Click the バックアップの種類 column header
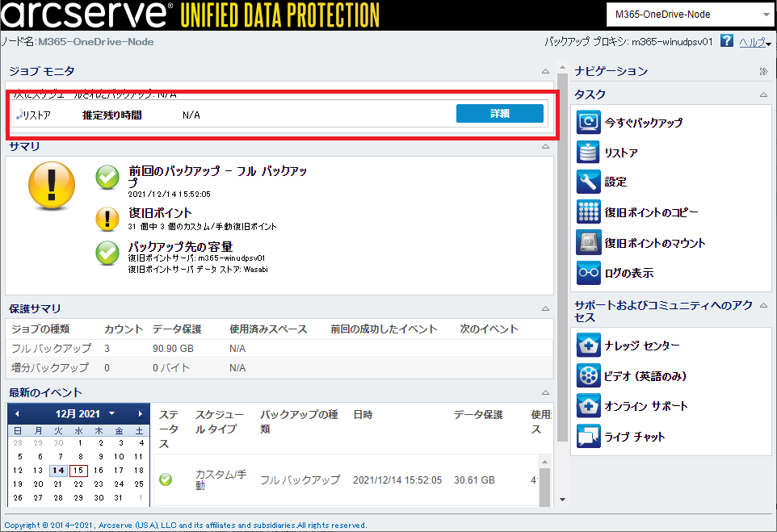The width and height of the screenshot is (777, 532). click(299, 422)
